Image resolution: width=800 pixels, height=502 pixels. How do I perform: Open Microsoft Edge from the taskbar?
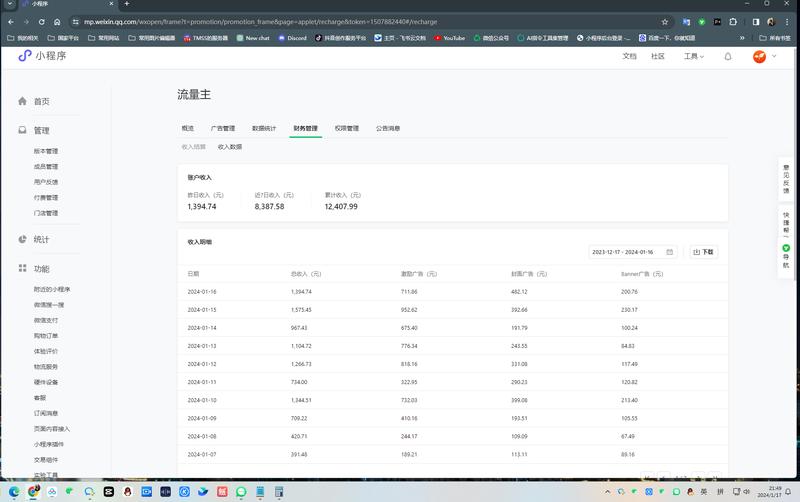point(14,492)
